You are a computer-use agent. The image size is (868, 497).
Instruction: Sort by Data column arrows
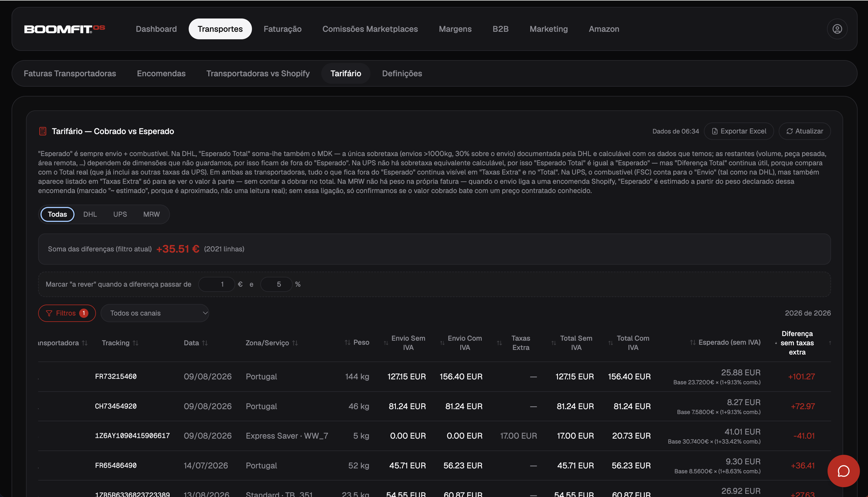tap(205, 343)
